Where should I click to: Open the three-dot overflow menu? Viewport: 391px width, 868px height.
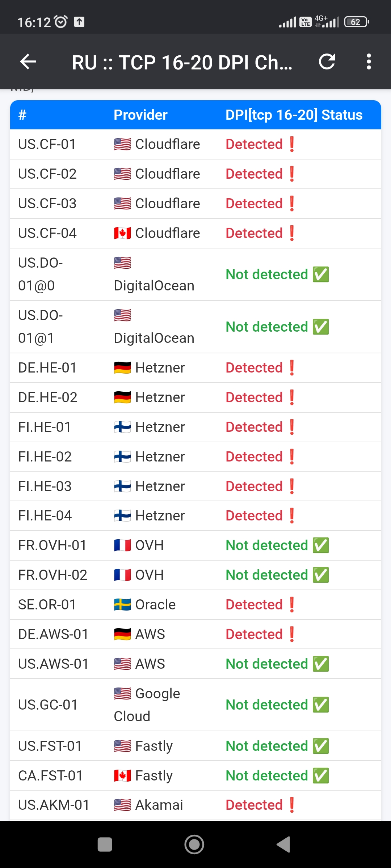369,61
